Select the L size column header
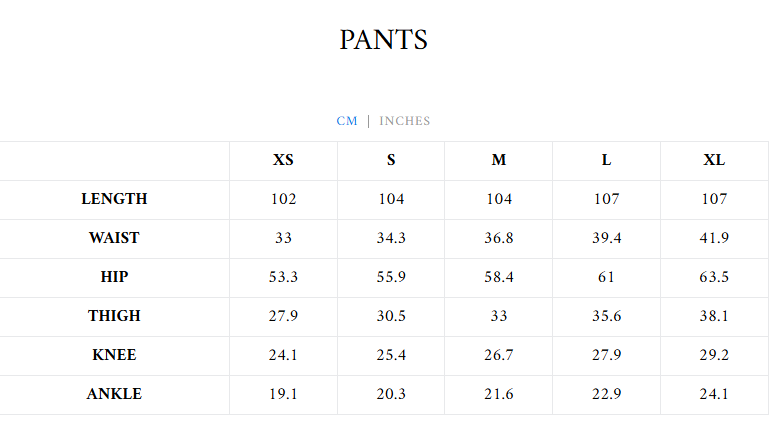776x431 pixels. (606, 160)
